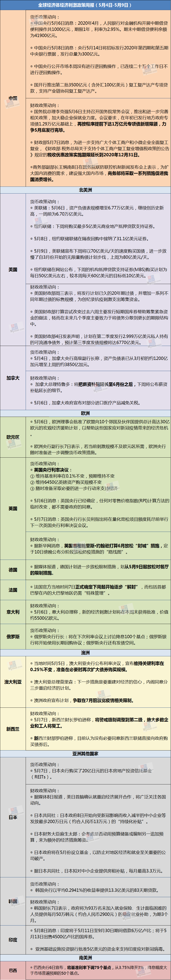Image resolution: width=171 pixels, height=980 pixels.
Task: Select the 新西兰 country cell
Action: [x=13, y=729]
